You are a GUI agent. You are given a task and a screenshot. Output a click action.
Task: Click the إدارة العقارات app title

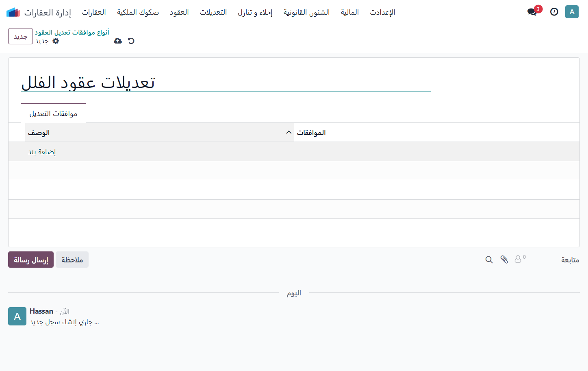(x=48, y=12)
